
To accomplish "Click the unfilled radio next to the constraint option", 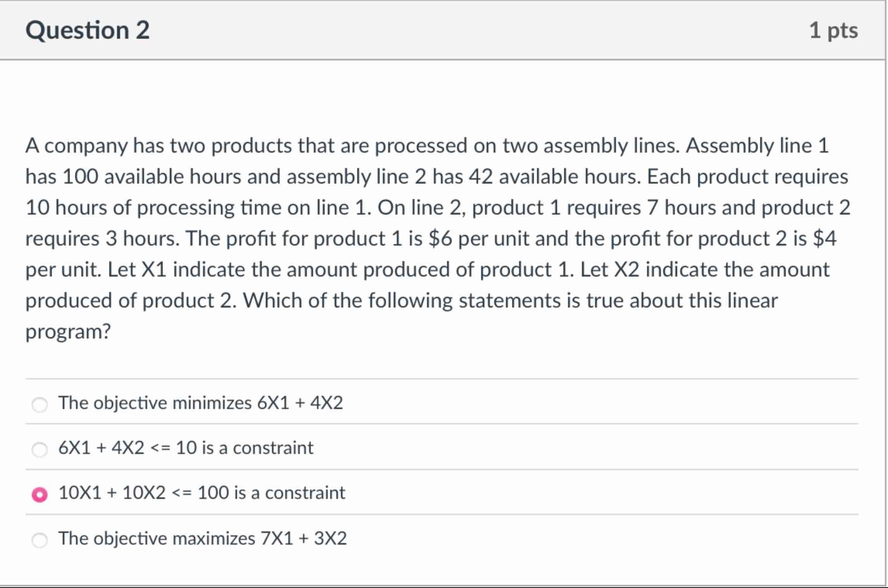I will click(x=40, y=448).
